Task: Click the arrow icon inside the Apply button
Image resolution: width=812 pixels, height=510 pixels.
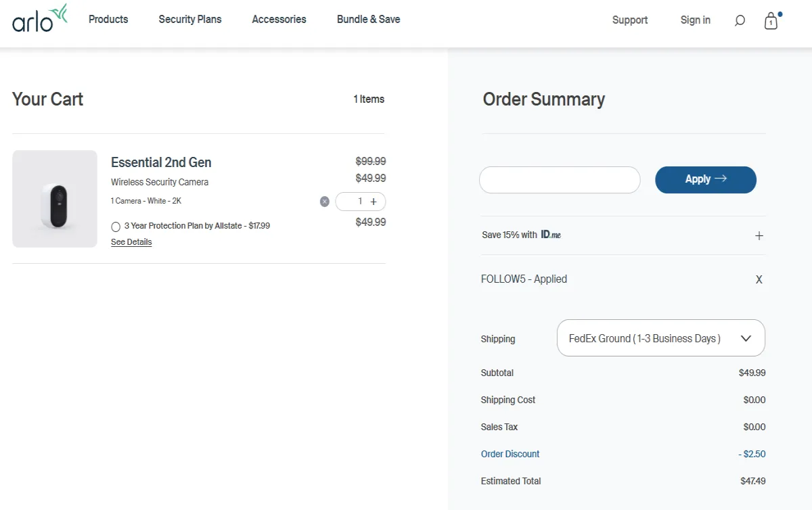Action: click(721, 179)
